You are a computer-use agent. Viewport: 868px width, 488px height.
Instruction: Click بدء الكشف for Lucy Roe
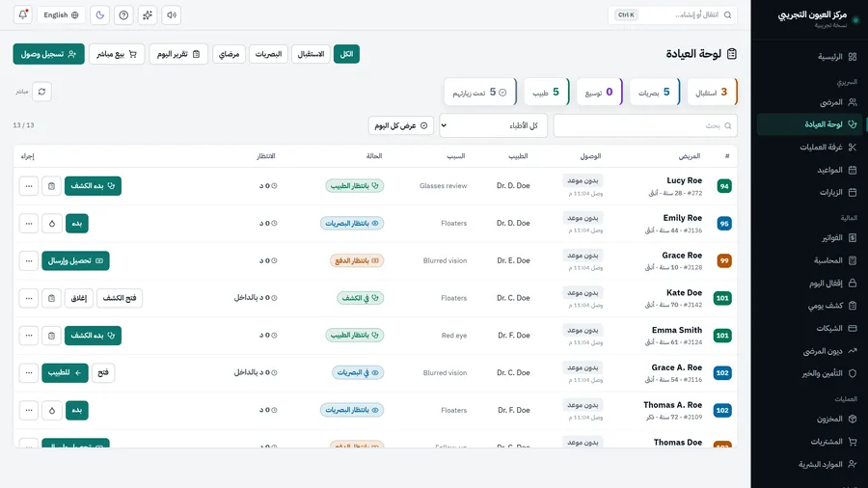coord(93,186)
